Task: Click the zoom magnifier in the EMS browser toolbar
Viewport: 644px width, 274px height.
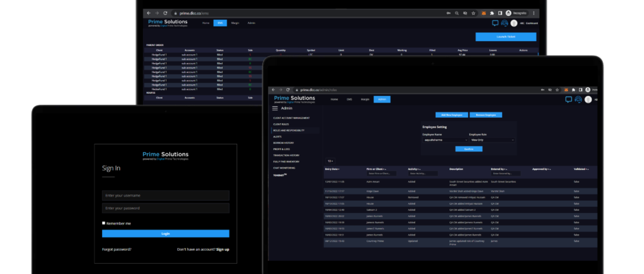Action: click(x=457, y=13)
